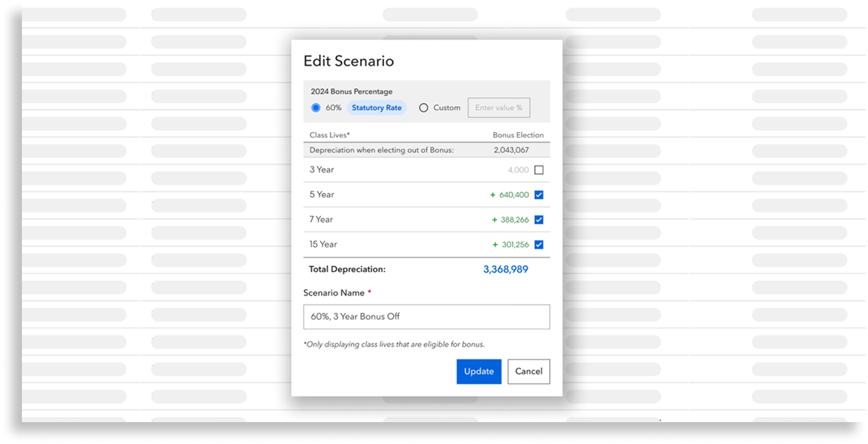Disable the 15 Year bonus election checkbox

(x=539, y=245)
